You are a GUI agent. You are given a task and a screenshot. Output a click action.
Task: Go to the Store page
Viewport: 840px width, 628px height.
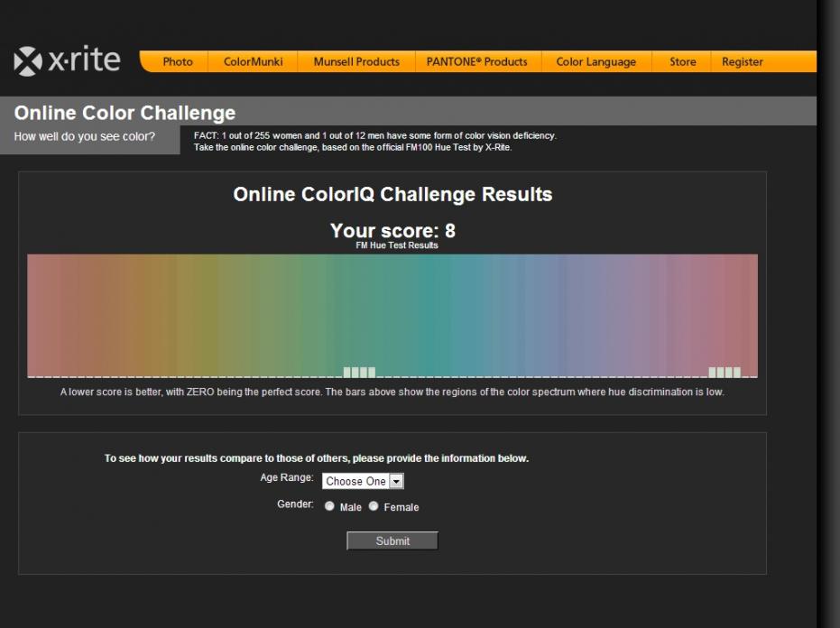[682, 61]
